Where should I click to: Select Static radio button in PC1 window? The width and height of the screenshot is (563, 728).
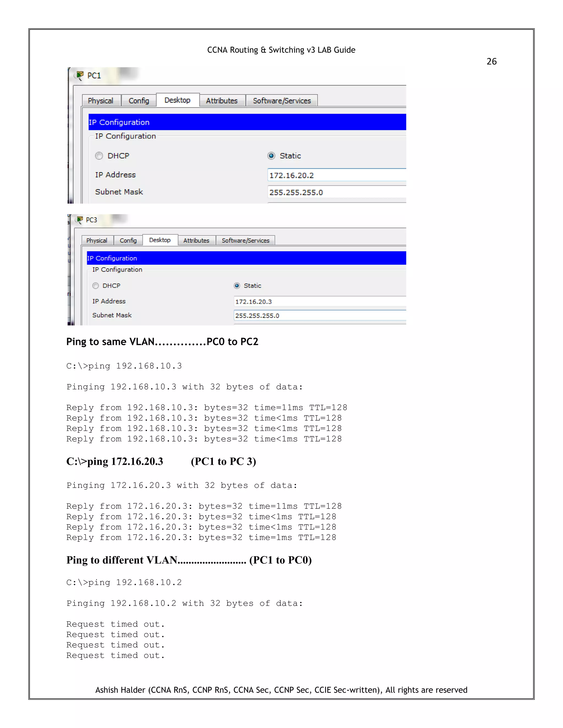[x=271, y=156]
